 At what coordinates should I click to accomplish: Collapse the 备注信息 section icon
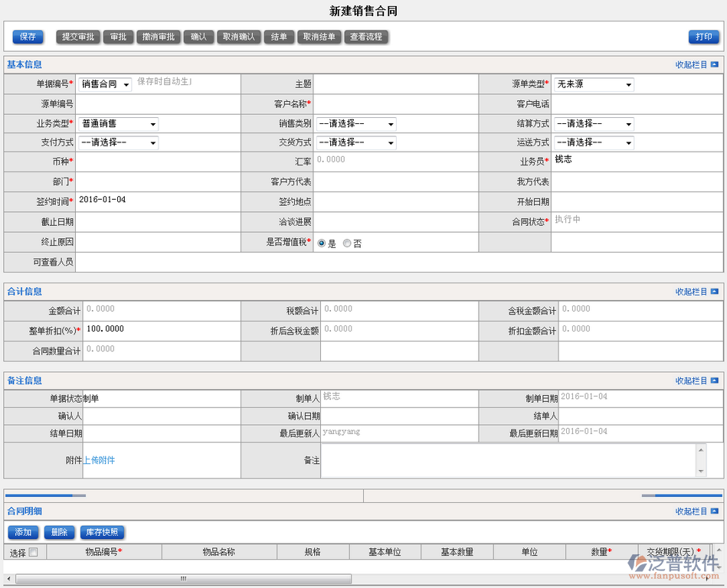(714, 381)
